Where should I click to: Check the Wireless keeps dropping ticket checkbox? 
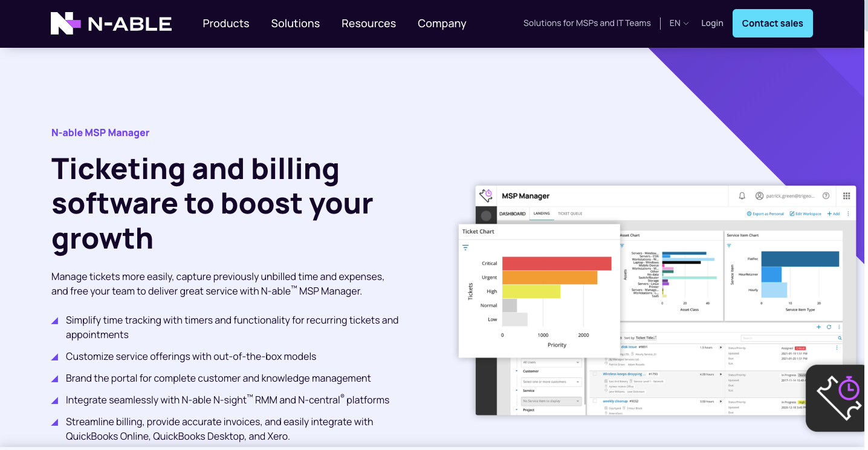(595, 374)
